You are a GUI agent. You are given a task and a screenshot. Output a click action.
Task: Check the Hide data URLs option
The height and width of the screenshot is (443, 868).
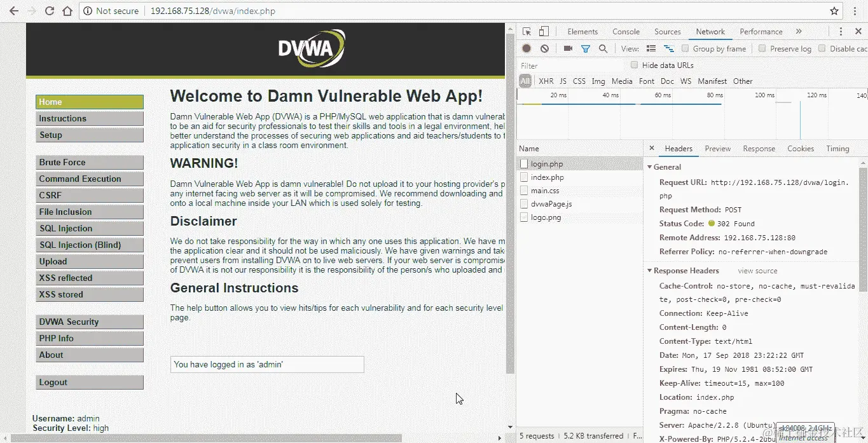(634, 65)
